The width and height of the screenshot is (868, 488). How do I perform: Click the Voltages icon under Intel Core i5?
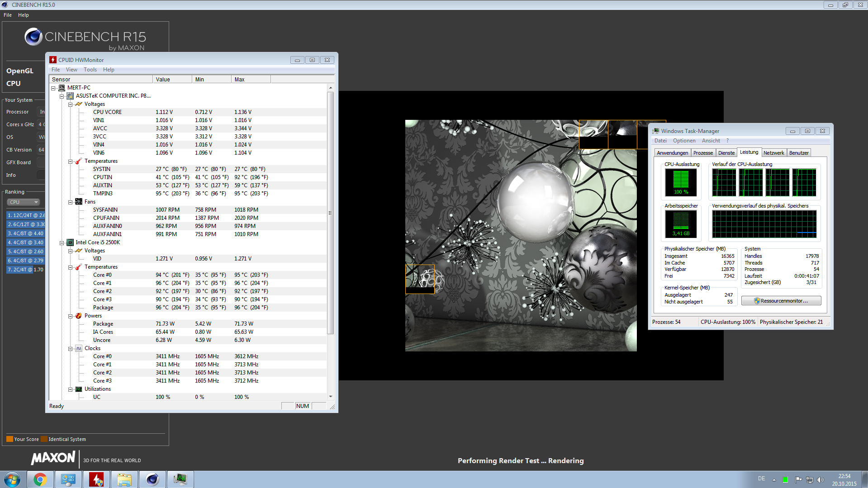79,251
